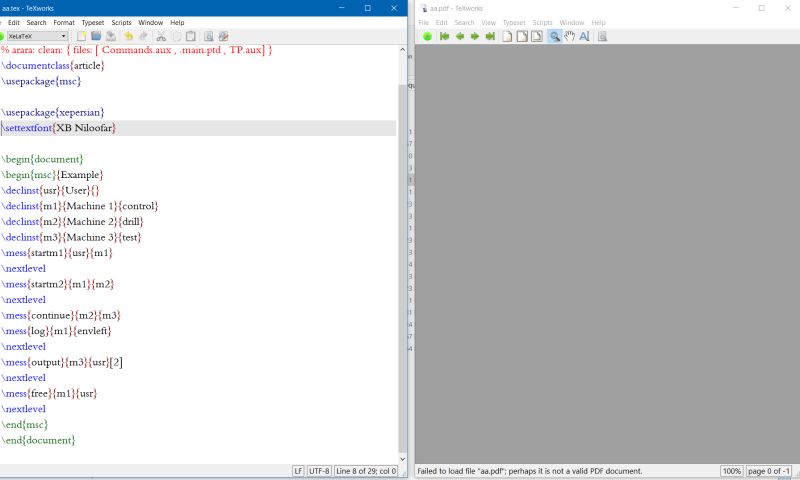Copy selection using editor toolbar icon

176,36
